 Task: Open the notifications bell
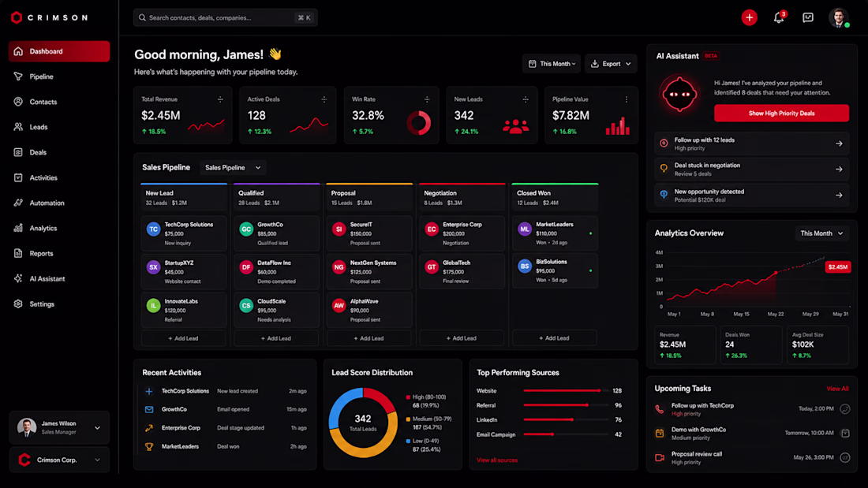point(779,17)
